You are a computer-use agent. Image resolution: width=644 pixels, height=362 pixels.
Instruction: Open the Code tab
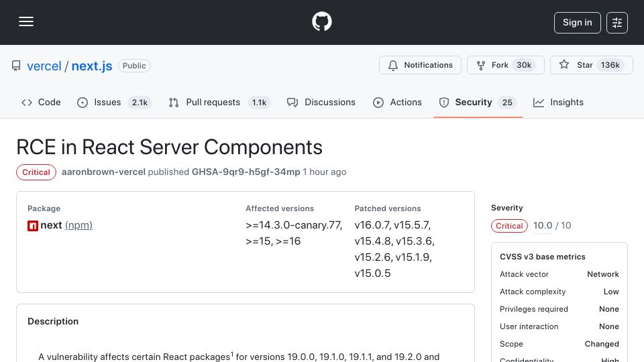tap(41, 102)
